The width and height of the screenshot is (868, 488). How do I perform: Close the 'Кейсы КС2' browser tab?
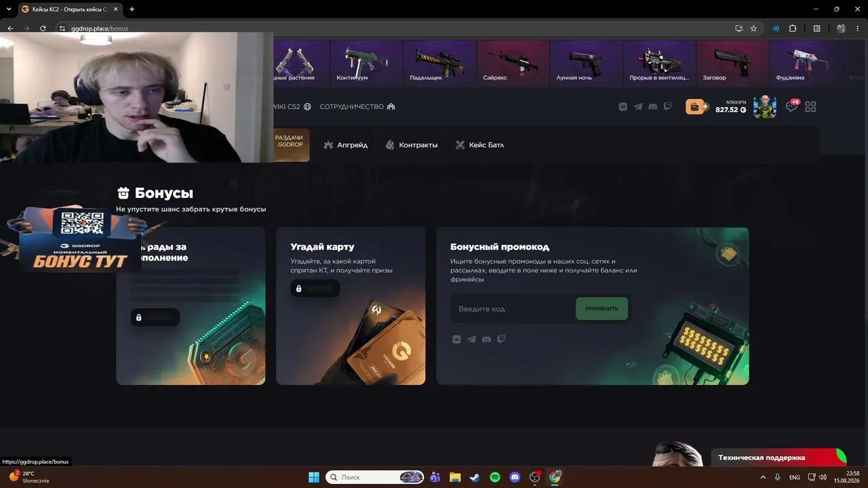click(x=114, y=9)
